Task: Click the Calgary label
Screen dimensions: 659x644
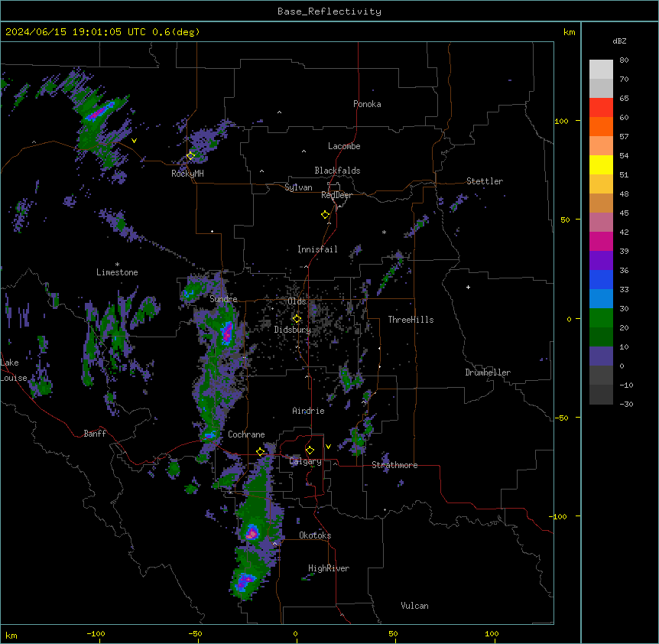Action: tap(305, 461)
